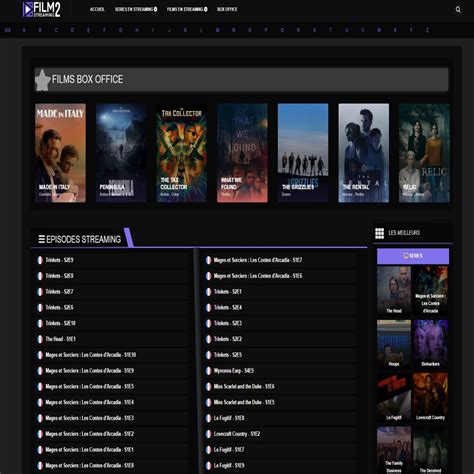Screen dimensions: 474x474
Task: Open Mages et Sorciers S1E1 episode
Action: (x=90, y=450)
